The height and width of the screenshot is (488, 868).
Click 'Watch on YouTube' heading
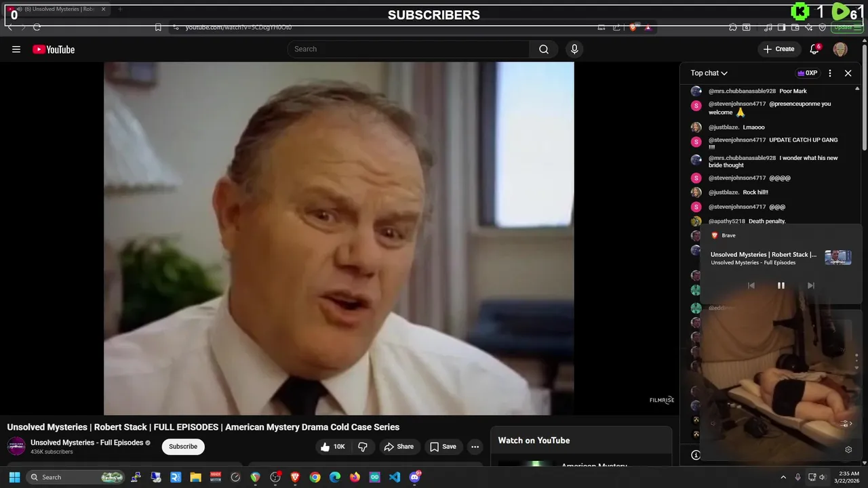534,441
